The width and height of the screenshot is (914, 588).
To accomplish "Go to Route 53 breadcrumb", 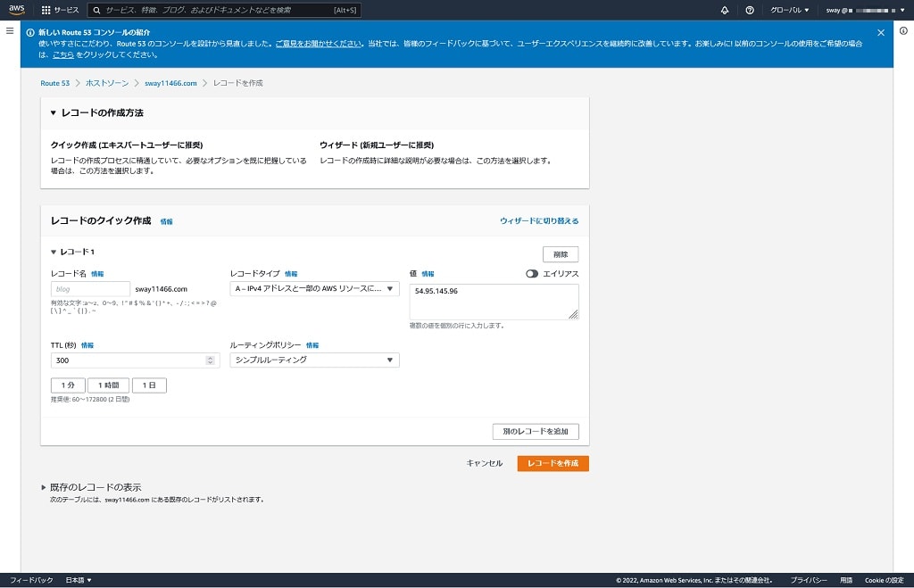I will pyautogui.click(x=54, y=83).
